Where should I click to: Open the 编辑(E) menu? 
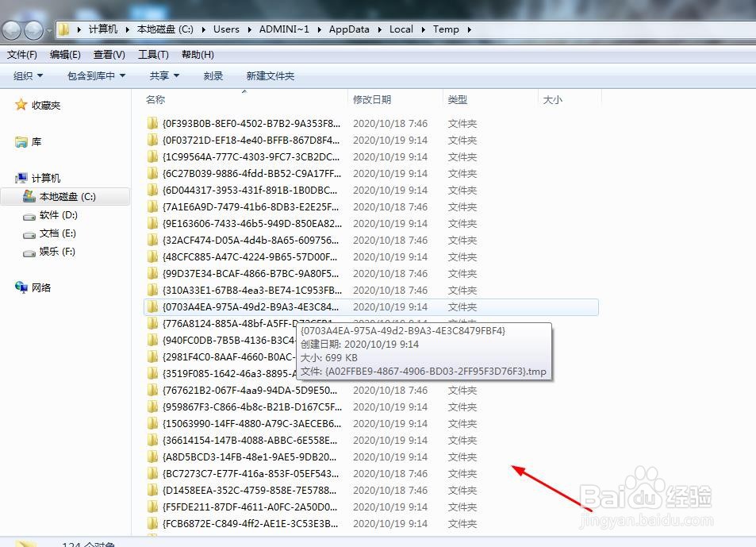(65, 55)
